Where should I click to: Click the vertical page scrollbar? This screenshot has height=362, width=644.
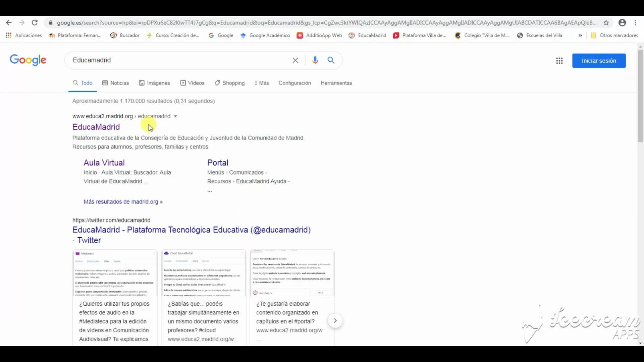pyautogui.click(x=640, y=96)
